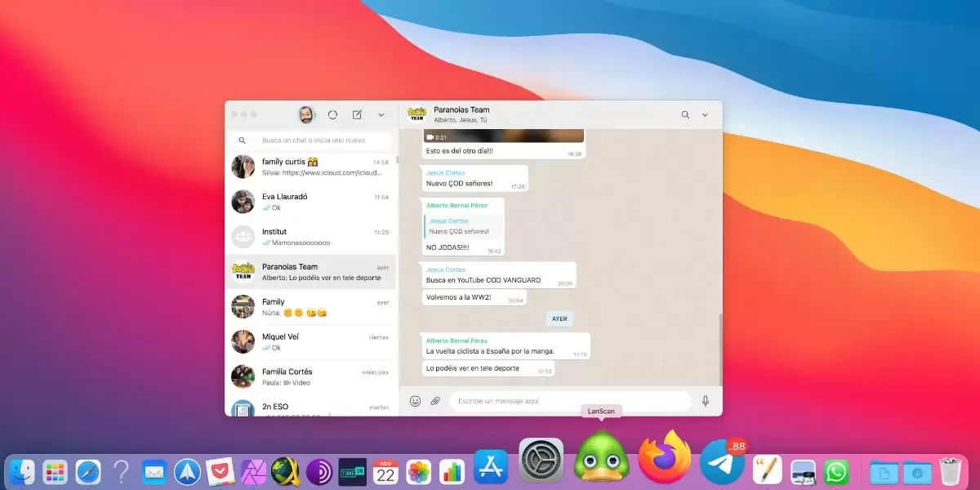Open the Status view icon
The width and height of the screenshot is (980, 490).
332,114
